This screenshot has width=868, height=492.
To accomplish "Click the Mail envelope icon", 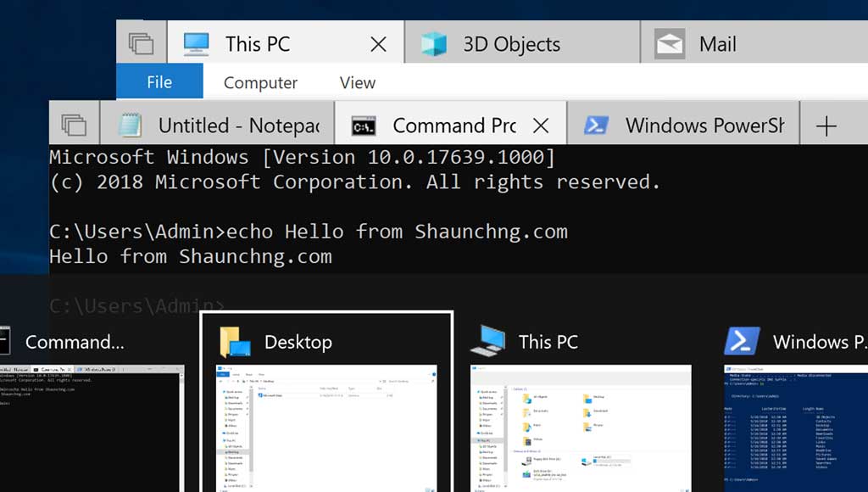I will pos(670,44).
